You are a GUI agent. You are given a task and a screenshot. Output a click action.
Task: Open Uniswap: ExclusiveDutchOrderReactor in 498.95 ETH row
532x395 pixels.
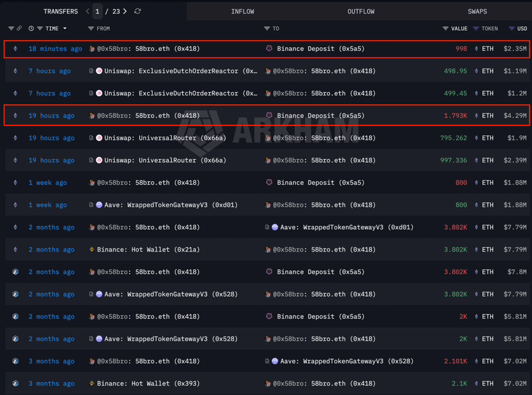pos(181,71)
